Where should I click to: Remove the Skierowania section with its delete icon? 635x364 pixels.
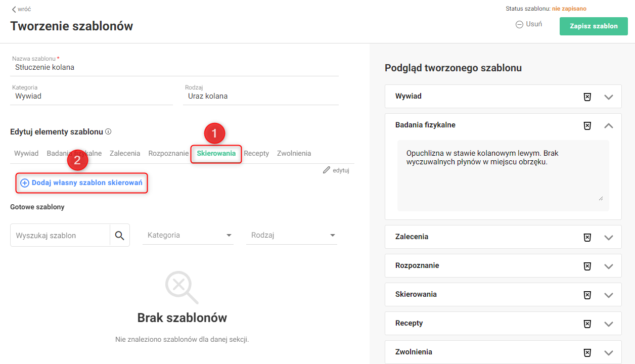[587, 295]
